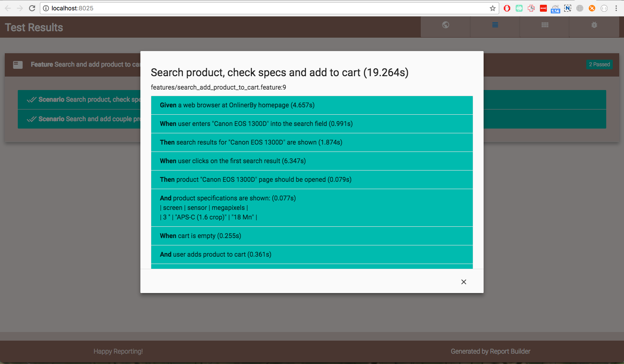Viewport: 624px width, 364px height.
Task: Click the 'features/search_add_product_to_cart.feature:9' path
Action: (x=218, y=87)
